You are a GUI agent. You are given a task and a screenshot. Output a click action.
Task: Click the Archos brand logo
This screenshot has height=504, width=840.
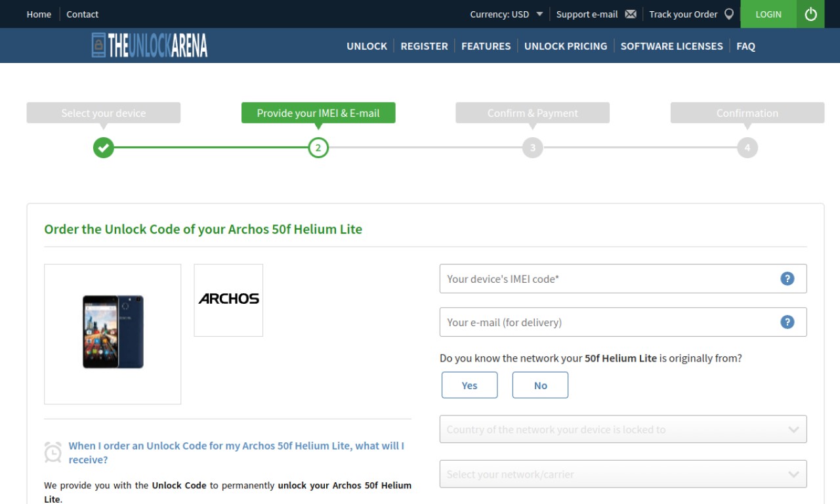pos(228,300)
